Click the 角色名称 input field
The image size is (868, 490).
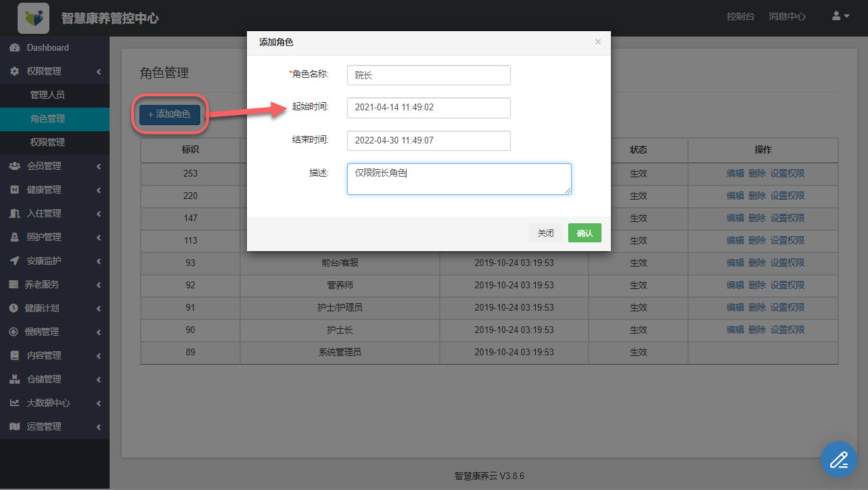pos(428,75)
